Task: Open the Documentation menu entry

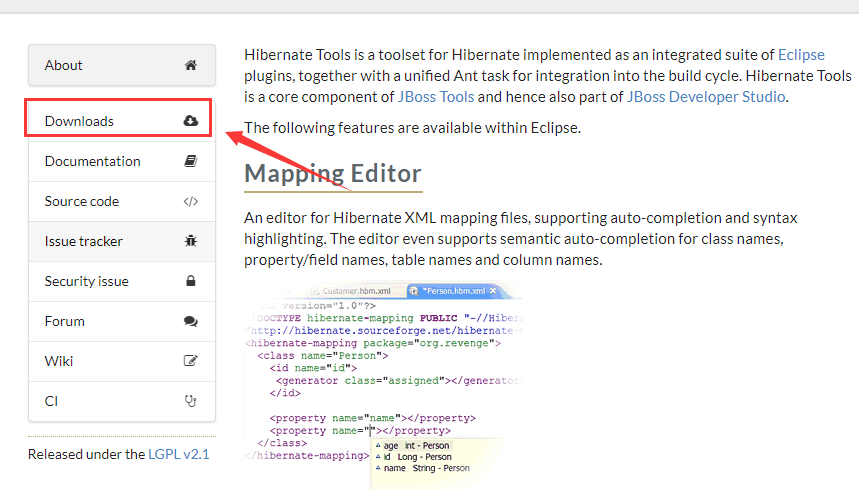Action: click(122, 161)
